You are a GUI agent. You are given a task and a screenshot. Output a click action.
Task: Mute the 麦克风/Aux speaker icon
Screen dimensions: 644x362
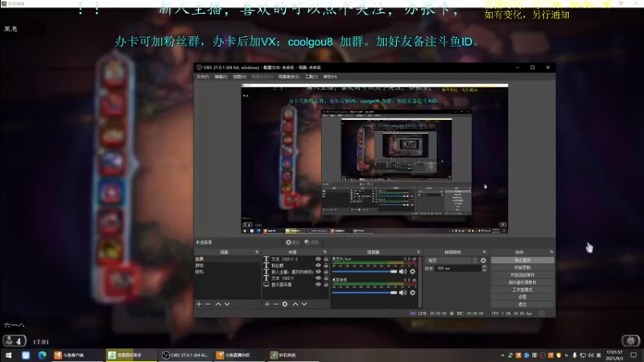[x=403, y=271]
